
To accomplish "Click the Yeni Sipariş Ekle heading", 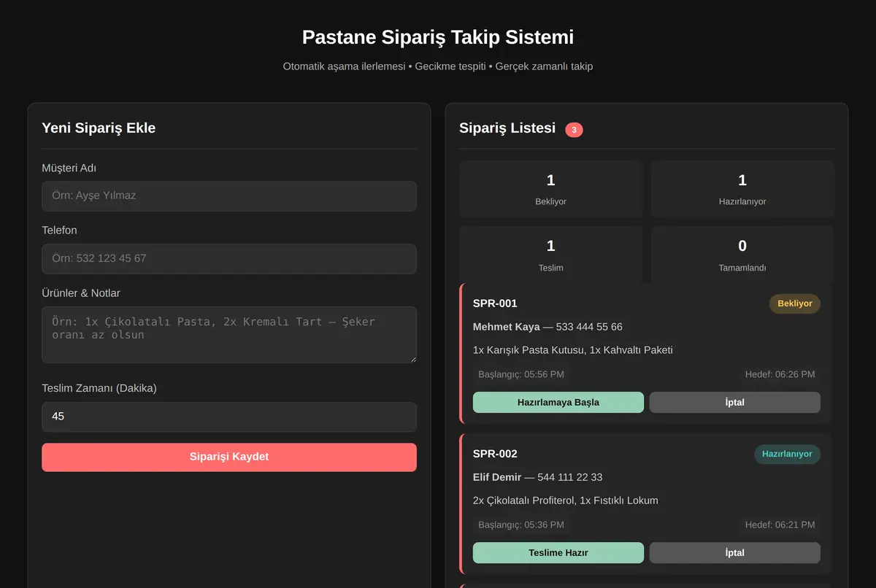I will (x=99, y=128).
